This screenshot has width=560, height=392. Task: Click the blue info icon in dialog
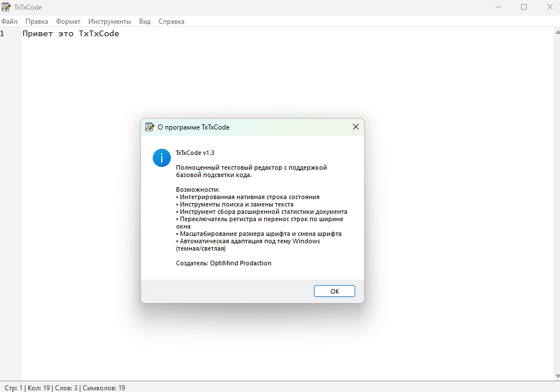(162, 158)
